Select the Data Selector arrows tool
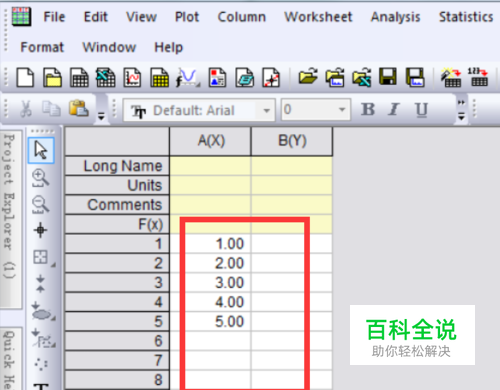The image size is (500, 390). tap(40, 283)
